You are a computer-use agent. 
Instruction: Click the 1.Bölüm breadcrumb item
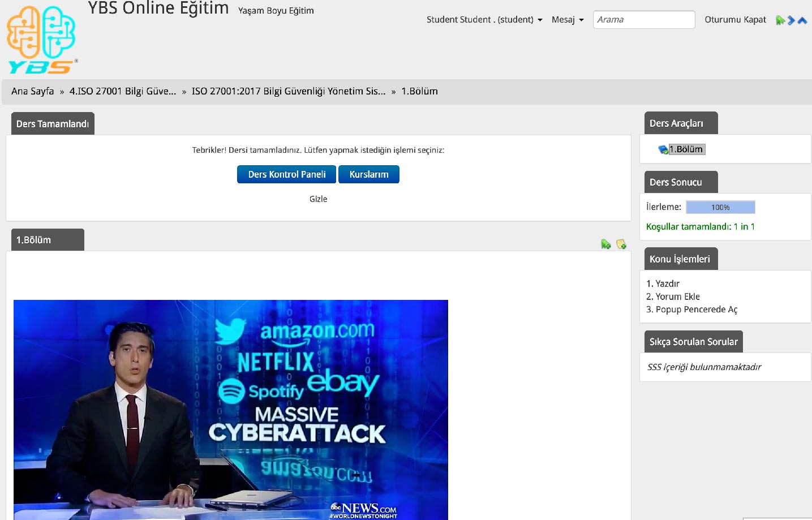click(419, 91)
